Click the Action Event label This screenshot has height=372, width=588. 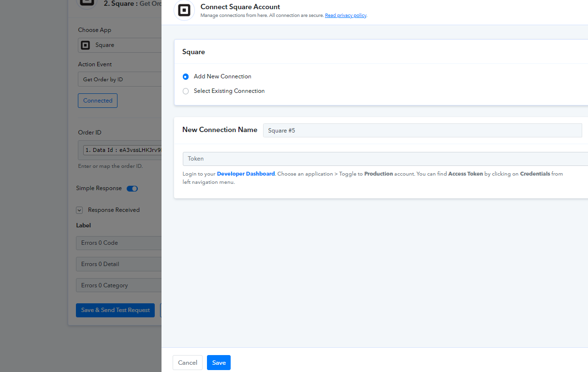(x=95, y=64)
